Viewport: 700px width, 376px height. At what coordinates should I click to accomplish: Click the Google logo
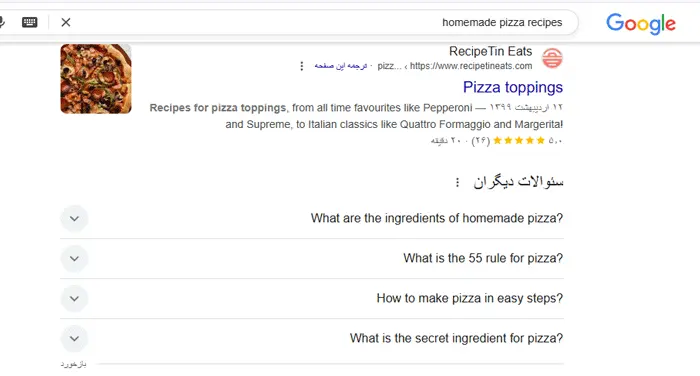click(641, 23)
